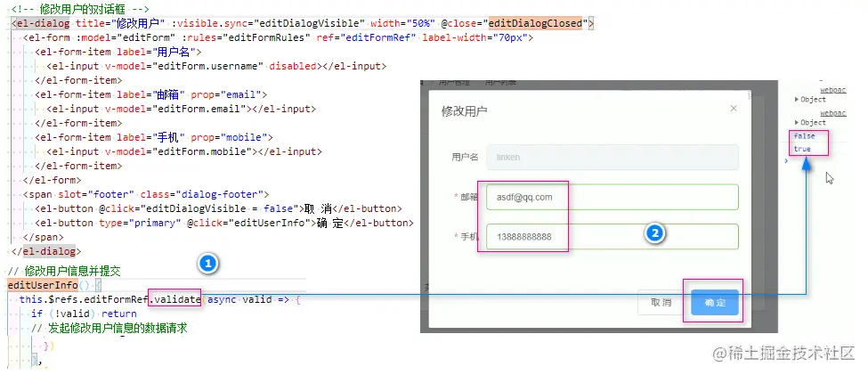The width and height of the screenshot is (868, 375).
Task: Focus the 邮箱 field containing asdf@qq.com
Action: (612, 197)
